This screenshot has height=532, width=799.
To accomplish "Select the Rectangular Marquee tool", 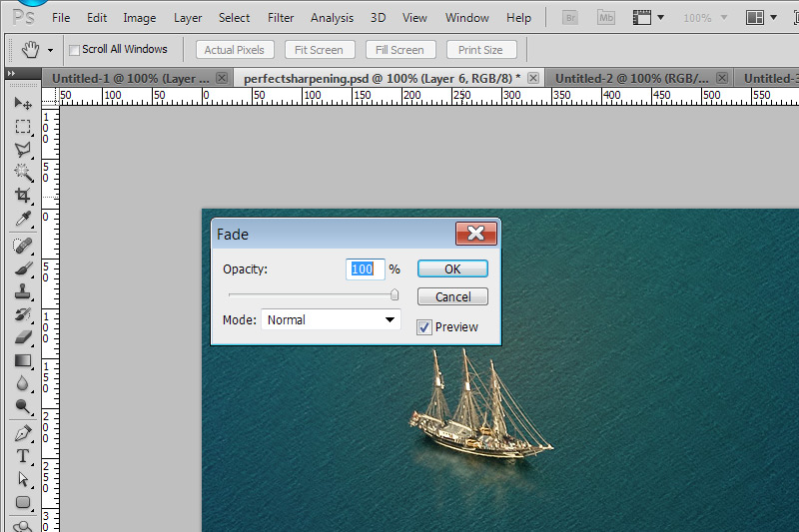I will (x=22, y=127).
